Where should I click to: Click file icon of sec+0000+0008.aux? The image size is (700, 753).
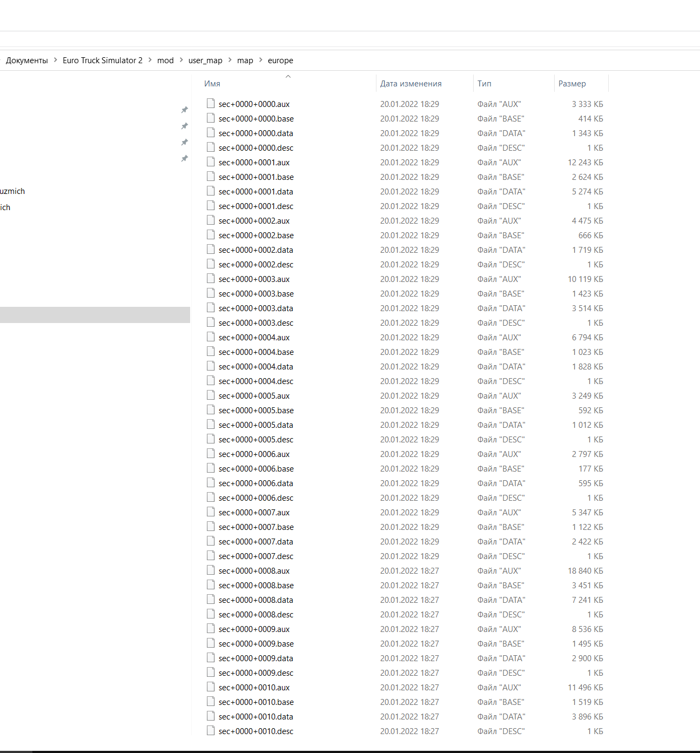click(211, 570)
